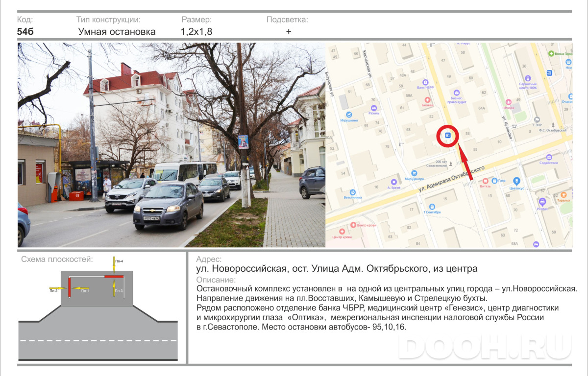Click the Банк ЧБРР map icon
Screen dimensions: 588x376
(425, 82)
